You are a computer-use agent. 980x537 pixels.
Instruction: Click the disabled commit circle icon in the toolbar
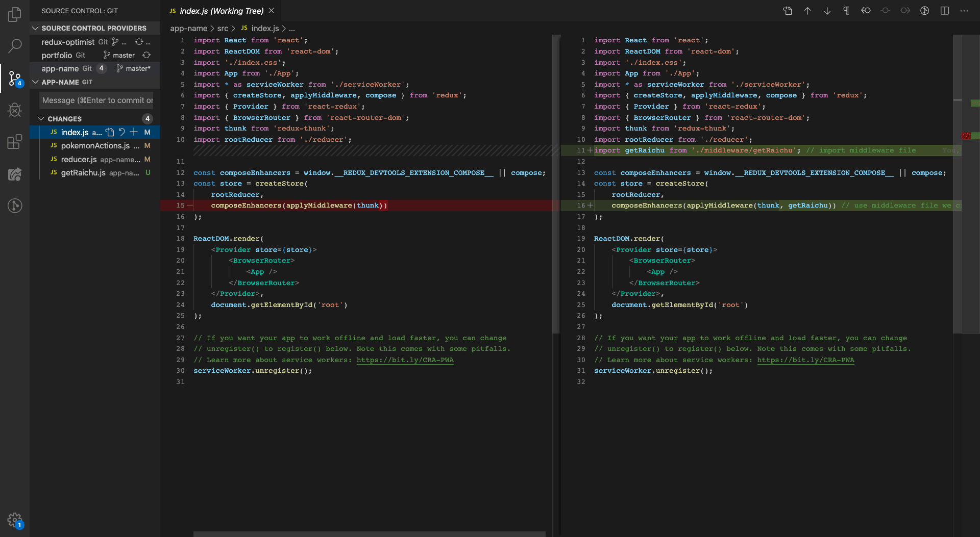886,11
